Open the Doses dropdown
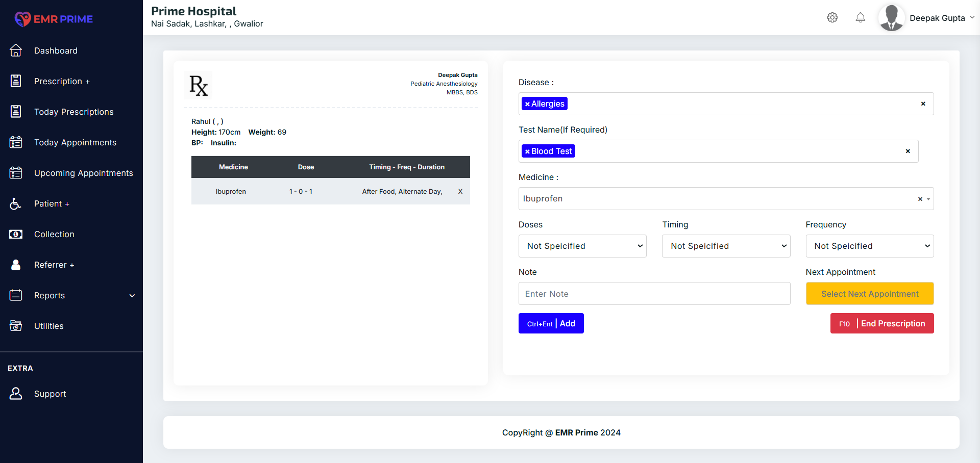 (x=582, y=246)
